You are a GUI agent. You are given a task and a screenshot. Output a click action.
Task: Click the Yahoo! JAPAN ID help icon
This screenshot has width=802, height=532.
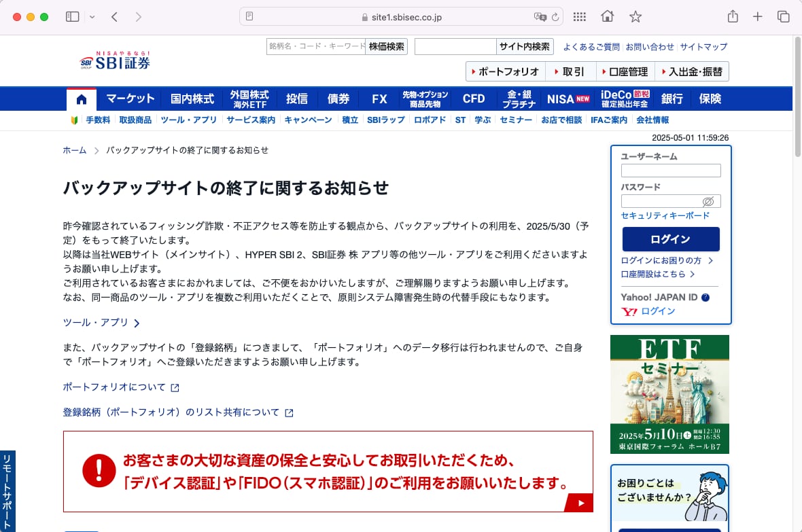pos(705,298)
